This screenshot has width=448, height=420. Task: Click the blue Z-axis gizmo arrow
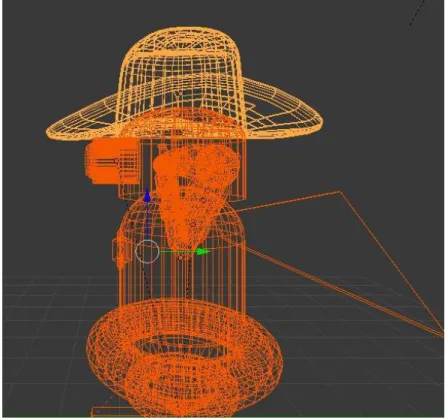pos(147,196)
